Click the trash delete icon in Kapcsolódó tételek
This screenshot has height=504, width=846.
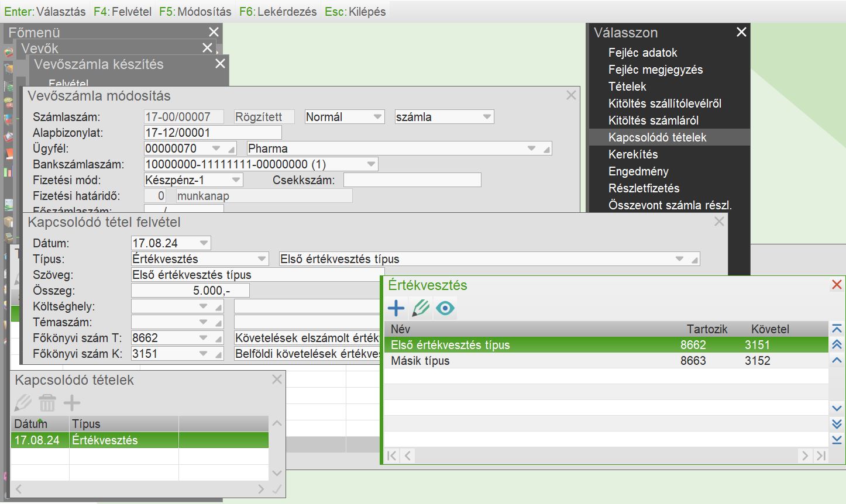(47, 403)
